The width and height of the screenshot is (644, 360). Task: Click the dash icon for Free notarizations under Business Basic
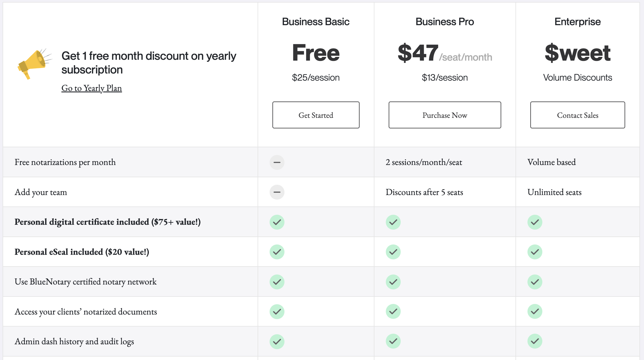(x=277, y=162)
